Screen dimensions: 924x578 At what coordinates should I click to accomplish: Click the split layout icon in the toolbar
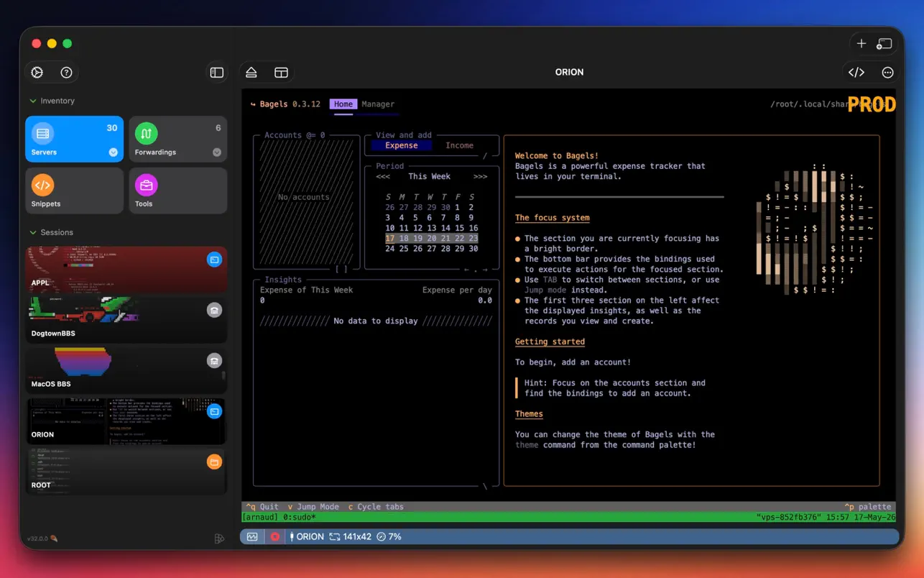(281, 72)
